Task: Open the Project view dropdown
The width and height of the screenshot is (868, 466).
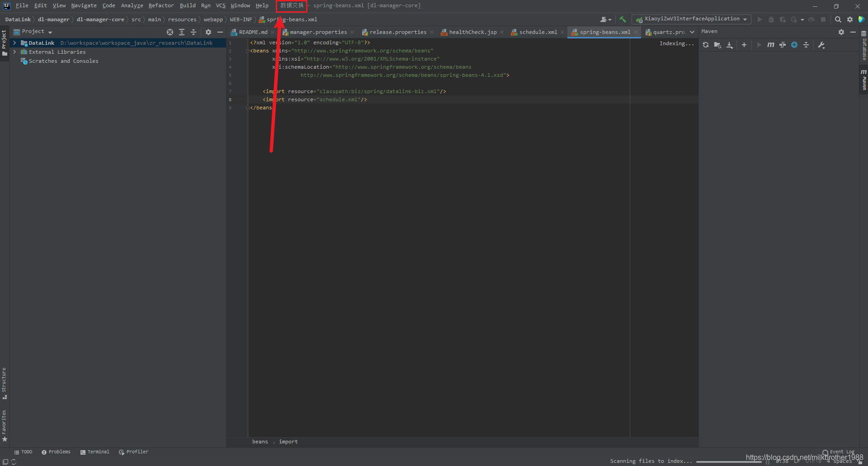Action: click(33, 32)
